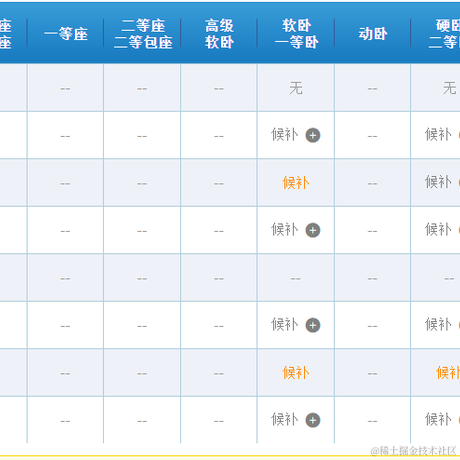Click 无 in first row 软卧 column
This screenshot has height=460, width=460.
click(296, 88)
